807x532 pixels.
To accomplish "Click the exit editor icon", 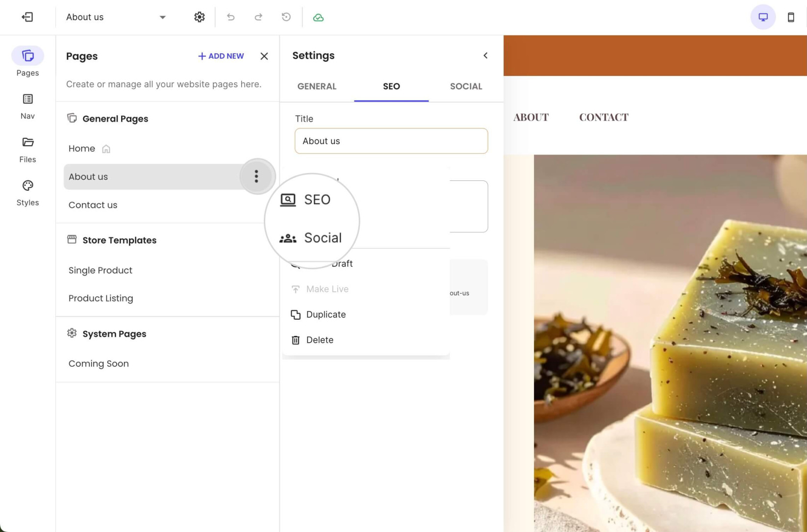I will point(27,17).
